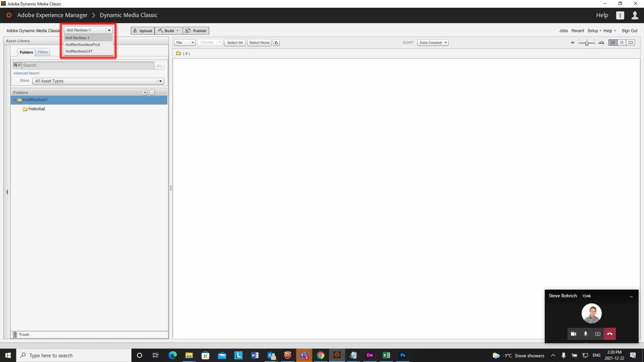Screen dimensions: 644x362
Task: Switch to grid view
Action: (613, 43)
